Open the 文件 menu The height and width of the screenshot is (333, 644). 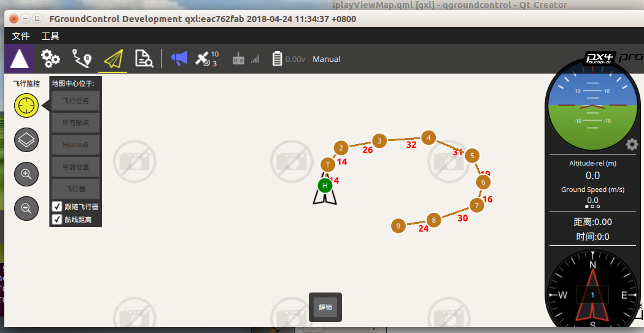click(x=21, y=36)
